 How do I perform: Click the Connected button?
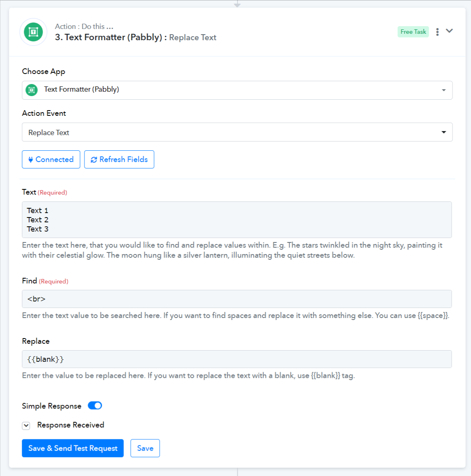(51, 159)
